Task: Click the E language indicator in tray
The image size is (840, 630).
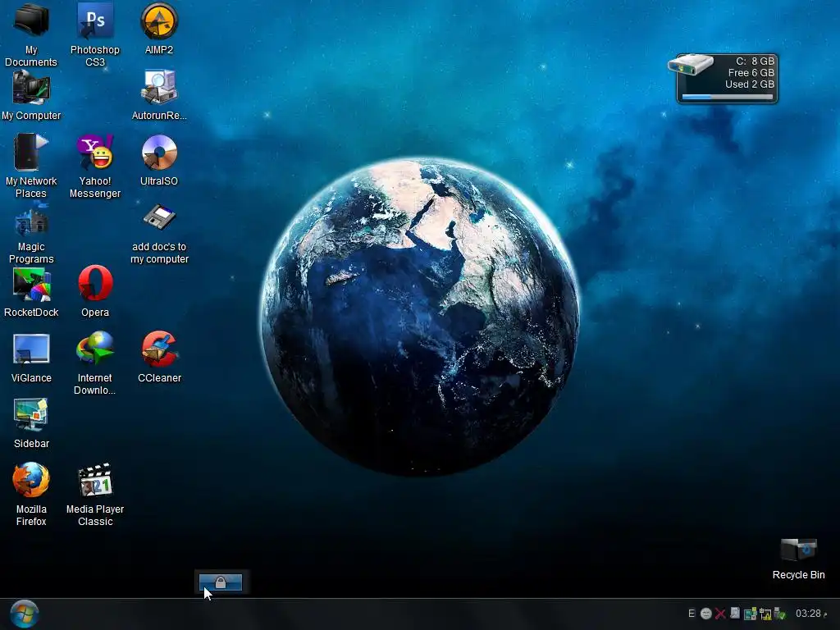Action: pos(691,614)
